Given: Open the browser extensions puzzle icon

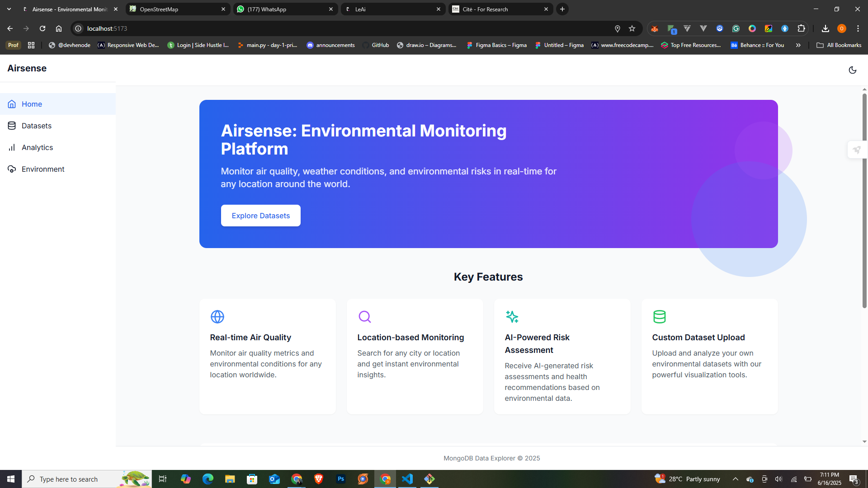Looking at the screenshot, I should 801,28.
